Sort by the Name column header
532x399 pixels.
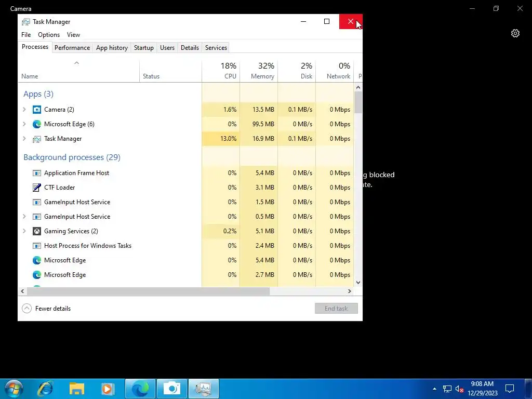click(x=78, y=71)
